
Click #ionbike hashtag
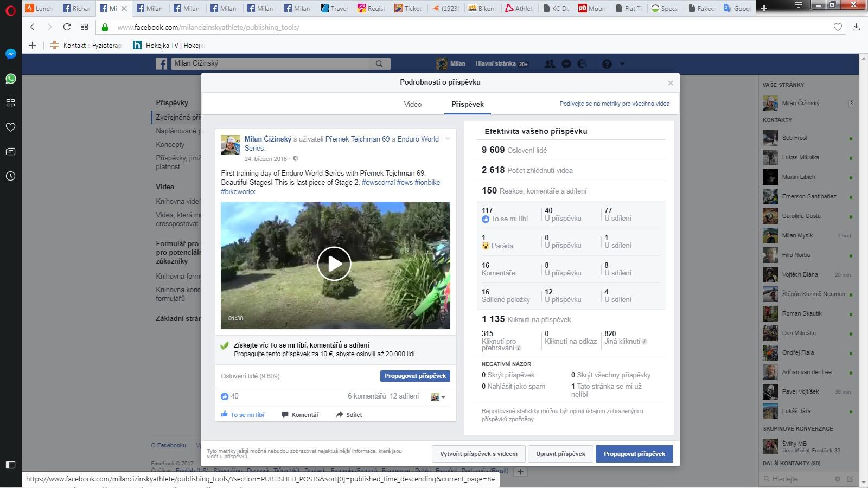427,182
